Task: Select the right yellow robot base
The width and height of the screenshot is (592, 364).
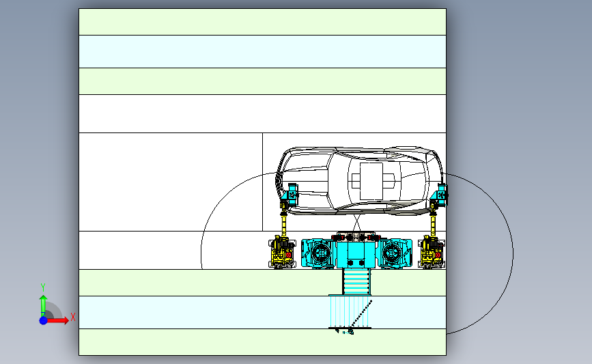Action: [432, 252]
